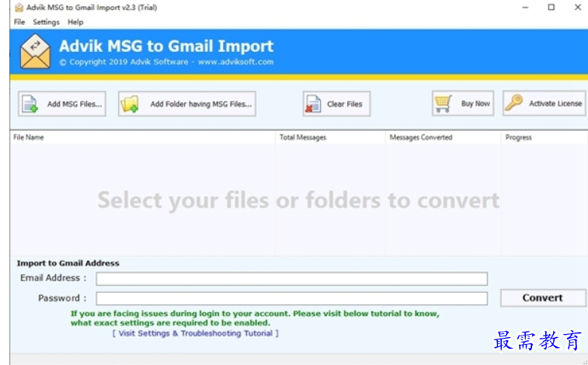Click the Password : label
The height and width of the screenshot is (365, 588).
(62, 298)
